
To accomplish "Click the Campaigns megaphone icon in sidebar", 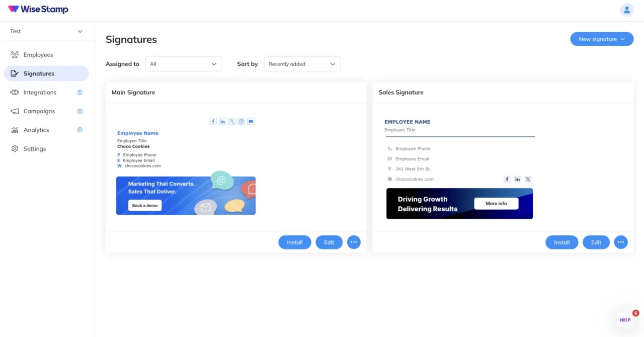I will point(15,111).
